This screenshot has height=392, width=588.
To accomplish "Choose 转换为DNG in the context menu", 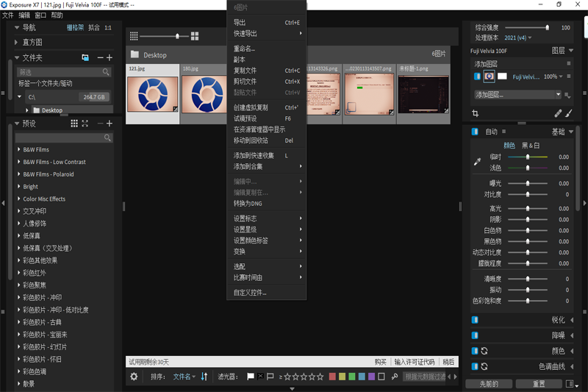I will click(248, 203).
